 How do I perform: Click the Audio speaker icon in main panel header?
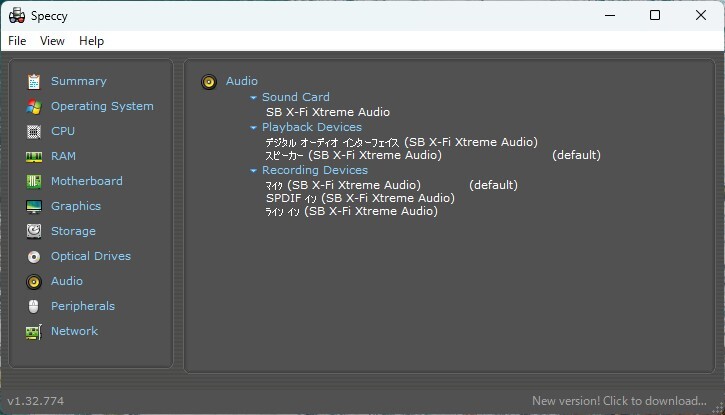(x=209, y=82)
